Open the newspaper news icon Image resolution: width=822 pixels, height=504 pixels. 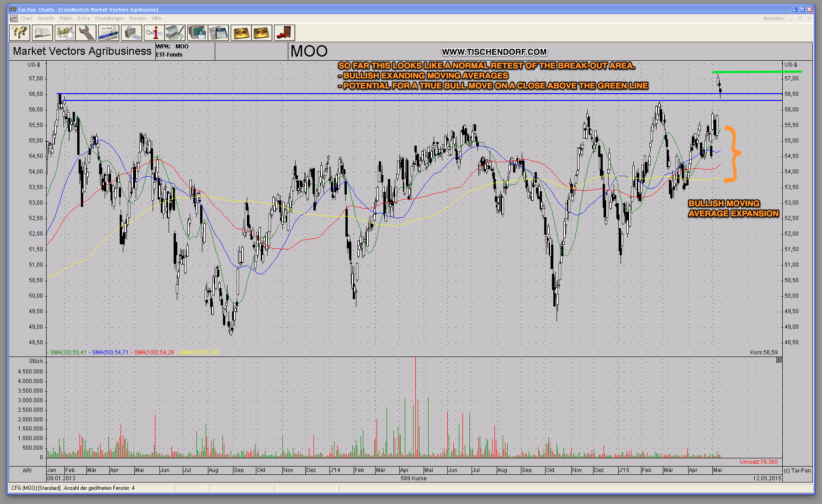pos(108,33)
